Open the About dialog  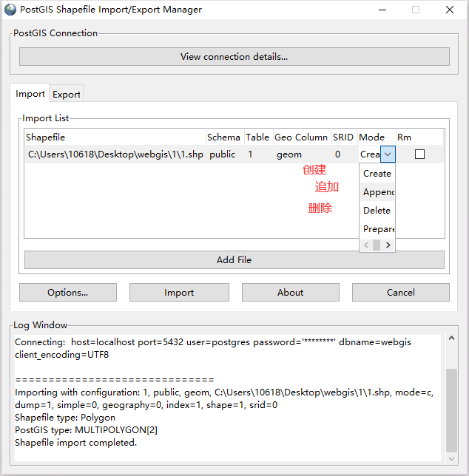(x=291, y=293)
